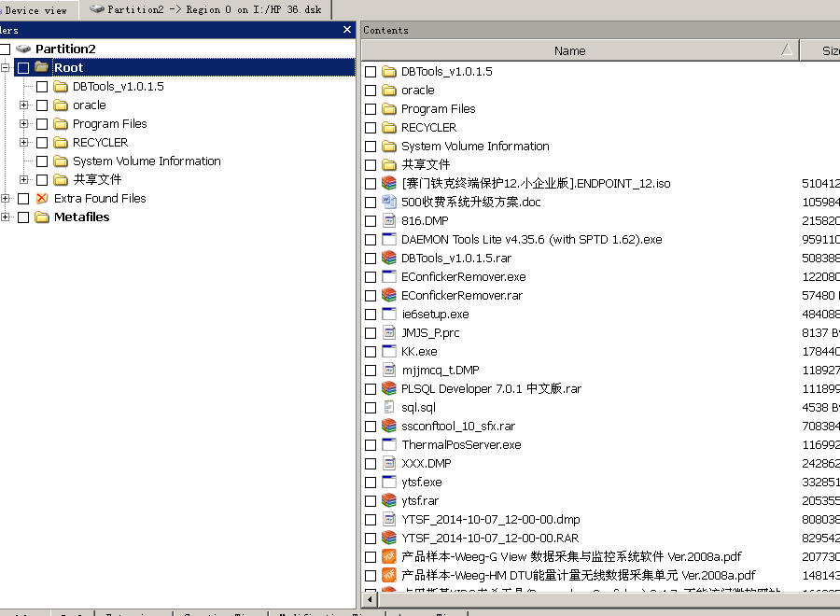Select the Partition2 tree root
The image size is (840, 616).
point(65,49)
